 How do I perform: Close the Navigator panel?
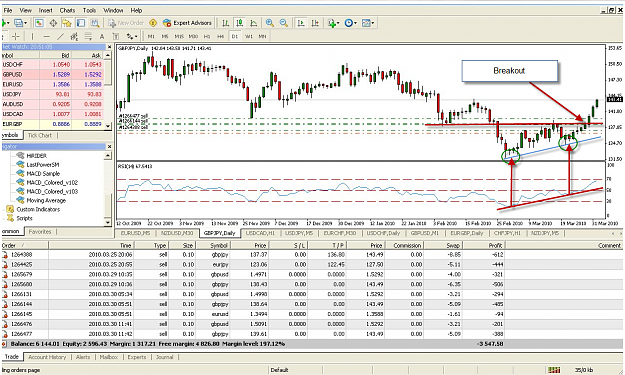click(109, 147)
